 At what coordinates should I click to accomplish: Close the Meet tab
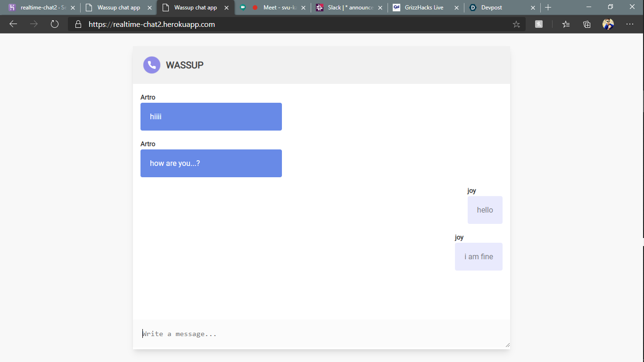point(303,8)
